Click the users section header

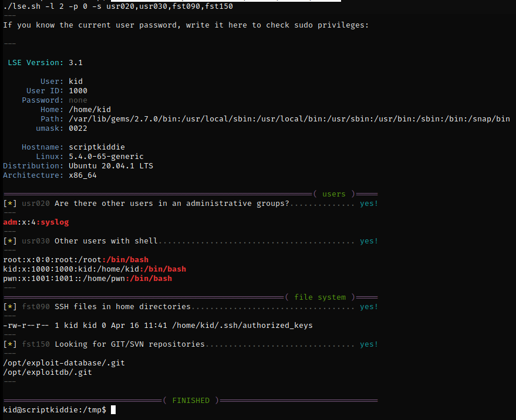[x=334, y=194]
